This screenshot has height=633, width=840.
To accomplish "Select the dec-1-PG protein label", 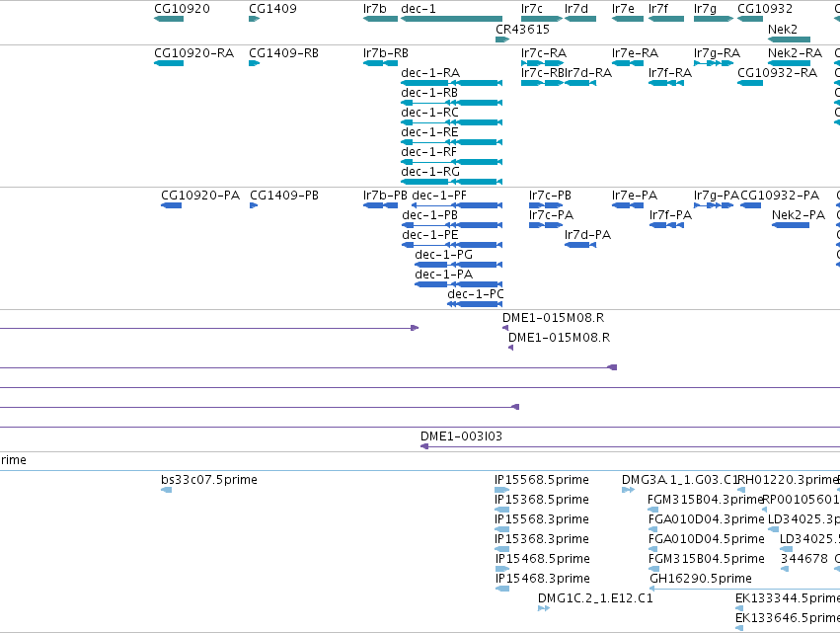I will pos(443,255).
